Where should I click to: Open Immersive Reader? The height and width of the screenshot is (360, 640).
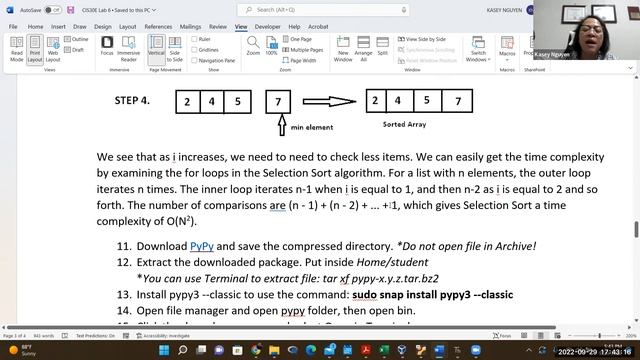tap(128, 49)
